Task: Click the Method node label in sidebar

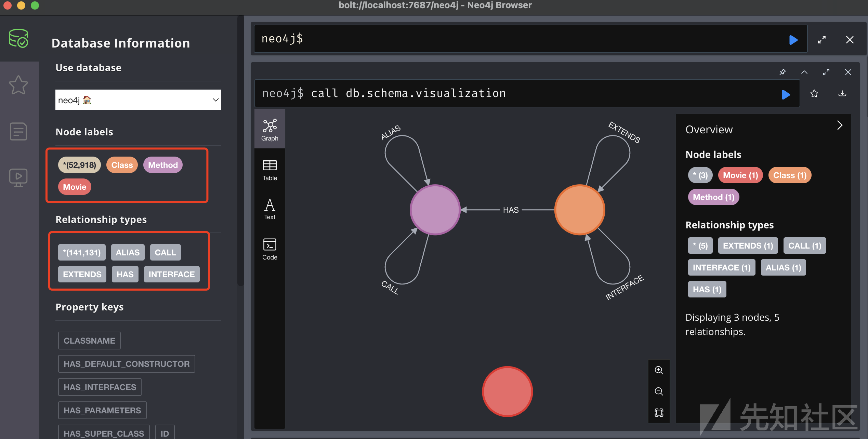Action: click(163, 165)
